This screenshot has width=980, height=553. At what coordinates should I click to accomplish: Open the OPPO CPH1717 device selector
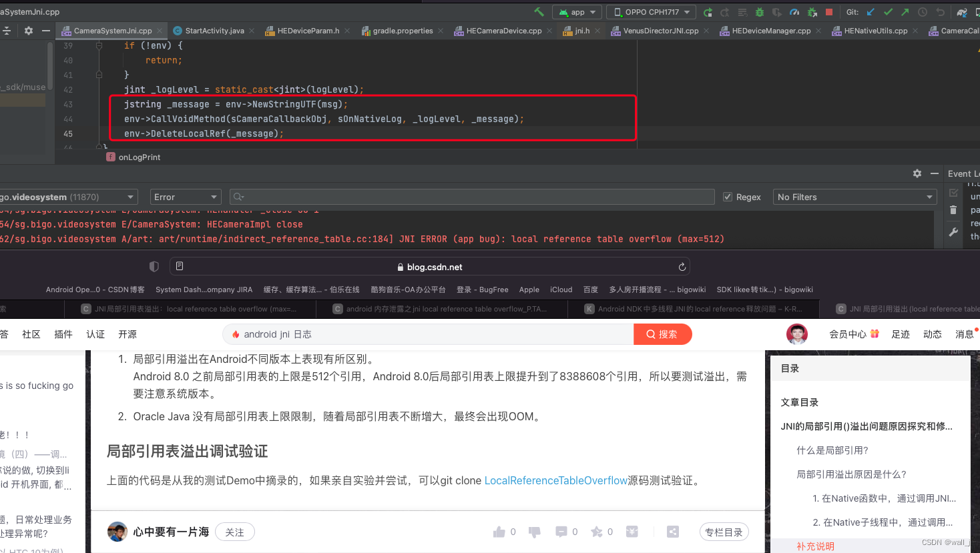(650, 11)
